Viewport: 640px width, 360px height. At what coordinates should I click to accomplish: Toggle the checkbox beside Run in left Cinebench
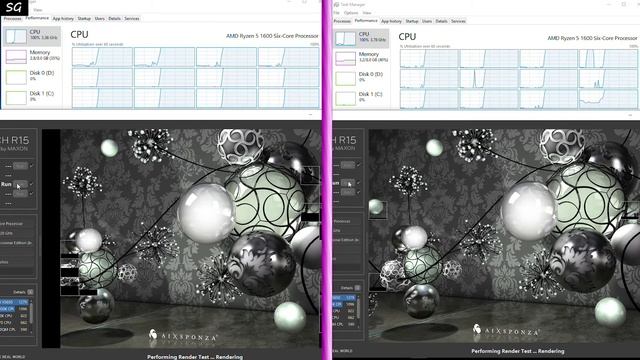pyautogui.click(x=31, y=184)
